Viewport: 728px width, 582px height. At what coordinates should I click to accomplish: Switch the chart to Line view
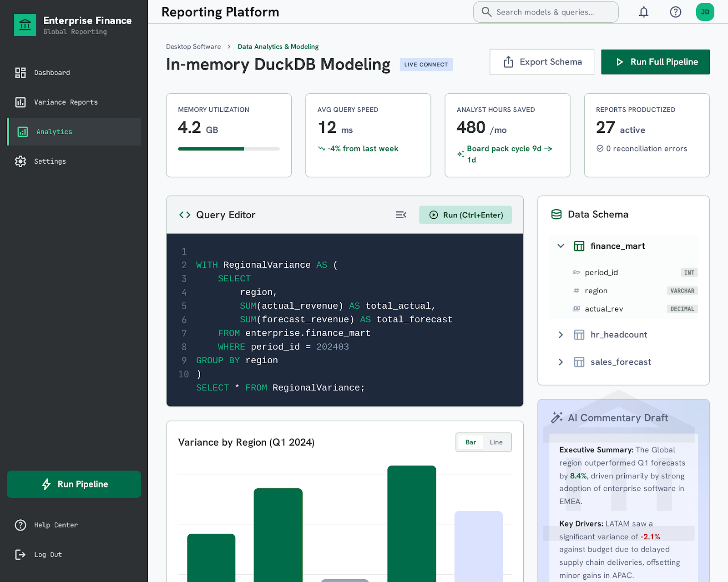point(496,442)
